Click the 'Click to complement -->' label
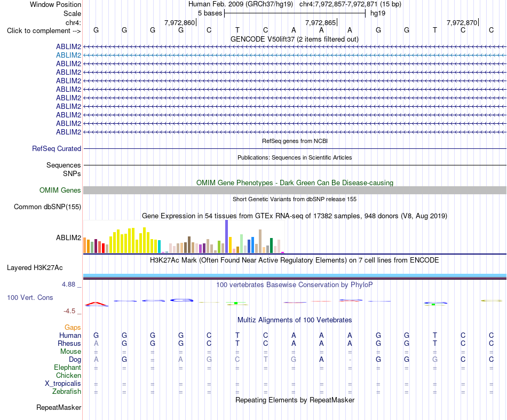 (44, 31)
